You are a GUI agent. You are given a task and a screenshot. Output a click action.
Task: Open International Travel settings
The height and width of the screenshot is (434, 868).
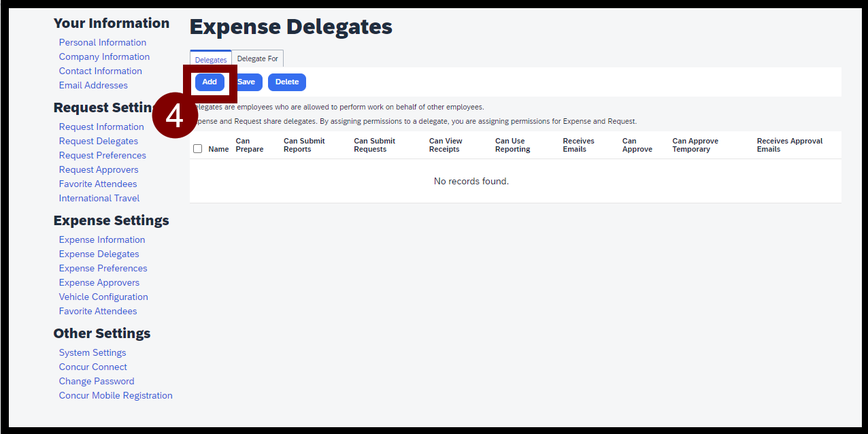[99, 198]
